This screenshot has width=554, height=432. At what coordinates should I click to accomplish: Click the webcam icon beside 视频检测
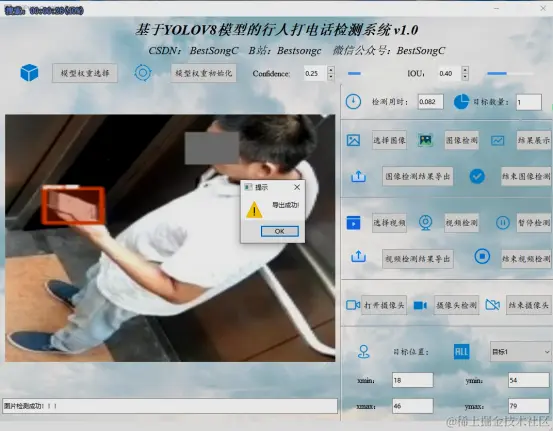(425, 223)
